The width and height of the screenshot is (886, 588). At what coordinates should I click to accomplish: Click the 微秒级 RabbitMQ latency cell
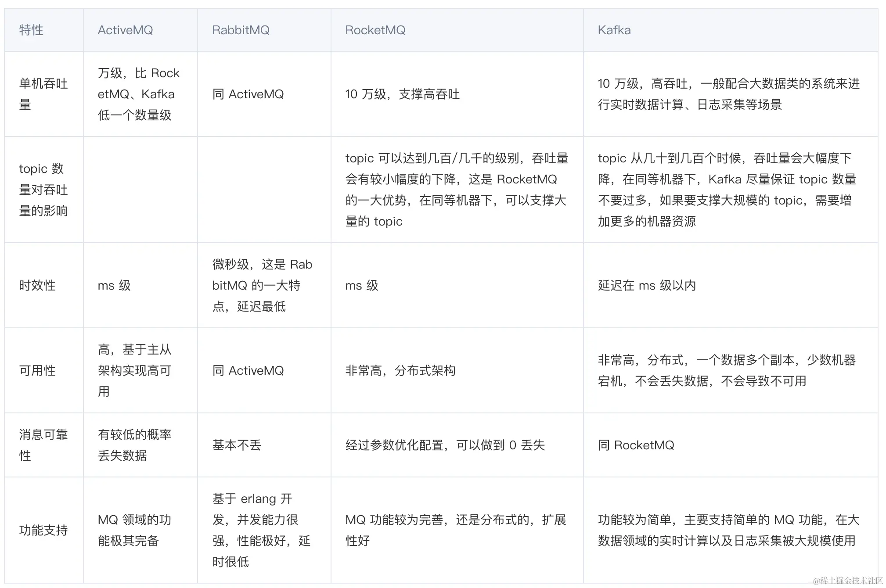coord(262,285)
